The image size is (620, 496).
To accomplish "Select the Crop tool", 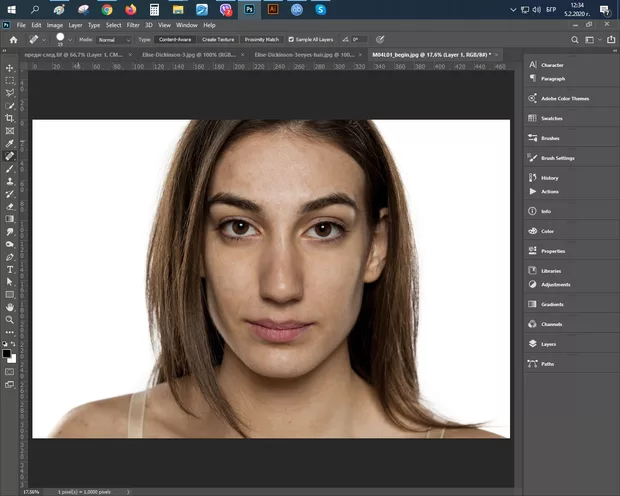I will click(x=10, y=118).
